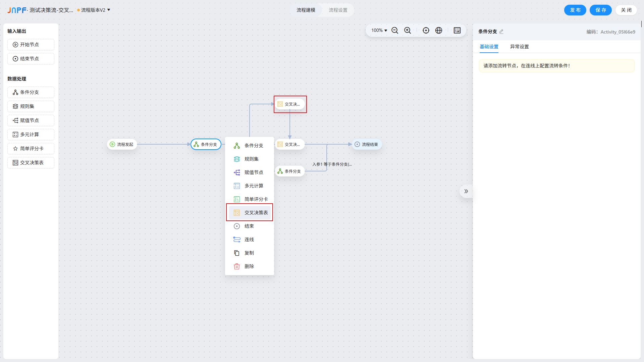Switch to the 流程设置 tab
644x362 pixels.
(x=338, y=10)
